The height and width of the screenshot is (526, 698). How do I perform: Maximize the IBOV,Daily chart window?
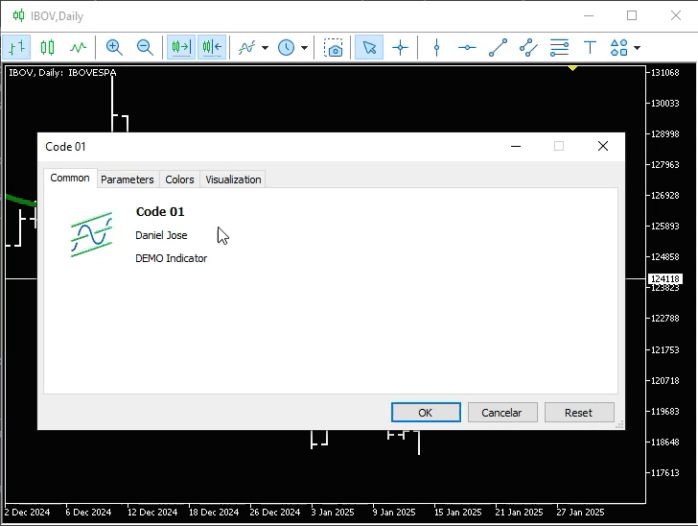pos(632,16)
